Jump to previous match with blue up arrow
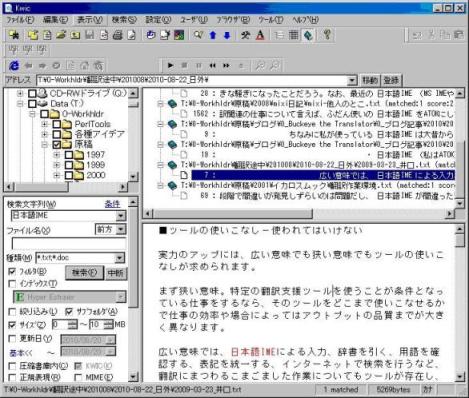The height and width of the screenshot is (398, 469). 213,35
